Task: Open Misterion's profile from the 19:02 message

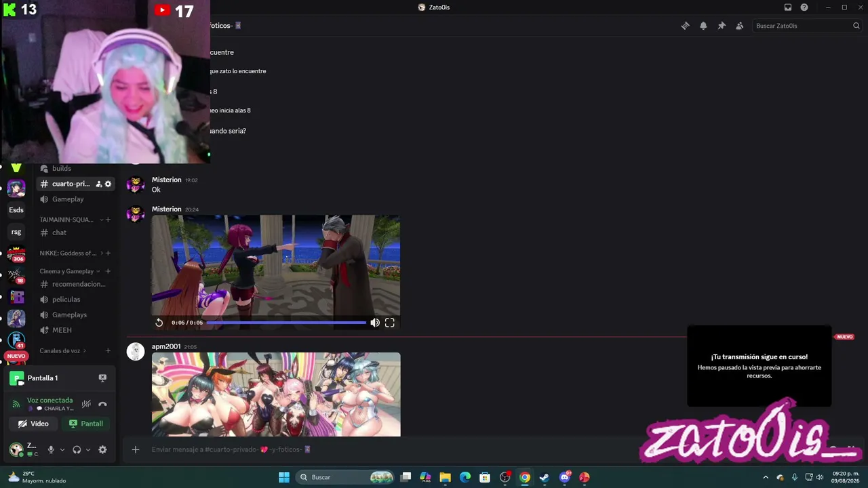Action: 166,180
